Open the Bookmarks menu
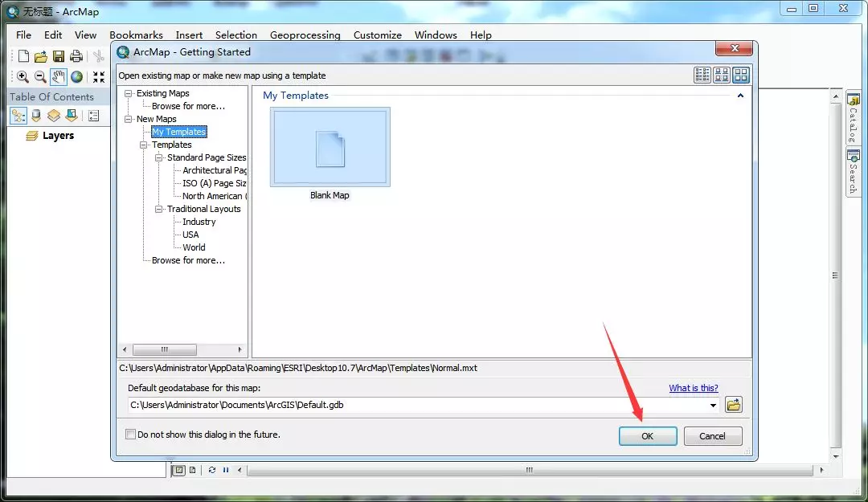868x502 pixels. [136, 35]
